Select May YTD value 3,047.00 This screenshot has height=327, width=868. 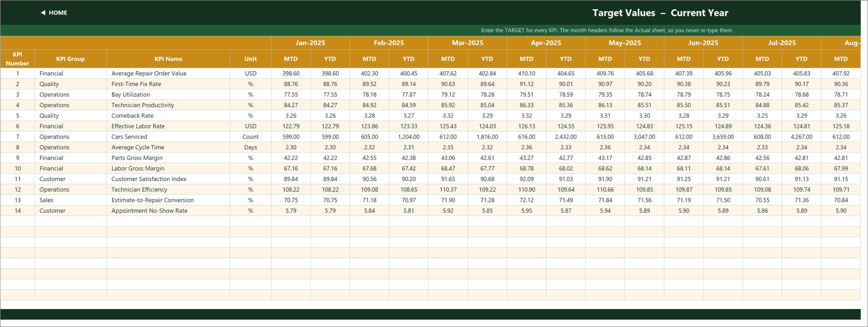(644, 137)
